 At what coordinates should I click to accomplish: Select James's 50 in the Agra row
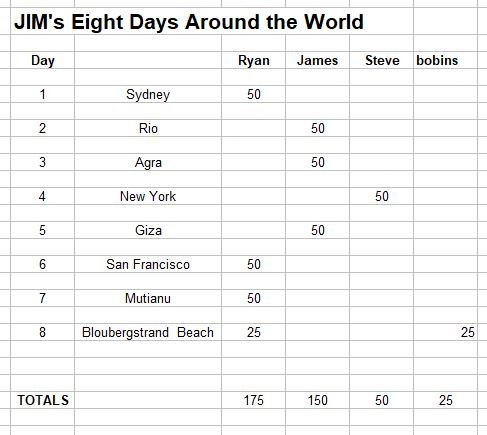click(317, 162)
